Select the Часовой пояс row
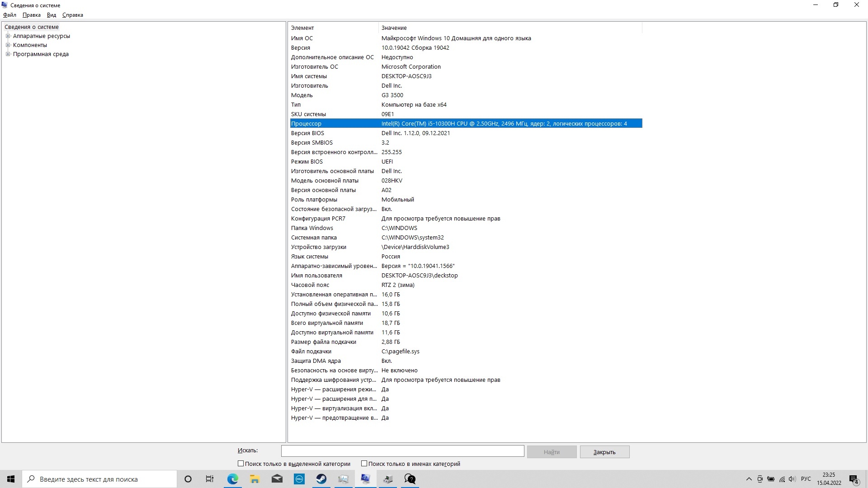 click(466, 285)
